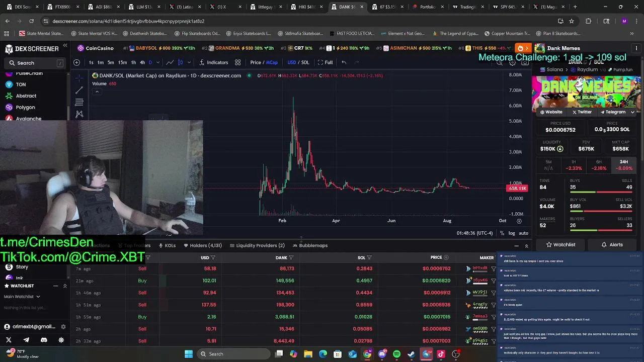Open DEX Screener X social link in sidebar

(x=9, y=340)
